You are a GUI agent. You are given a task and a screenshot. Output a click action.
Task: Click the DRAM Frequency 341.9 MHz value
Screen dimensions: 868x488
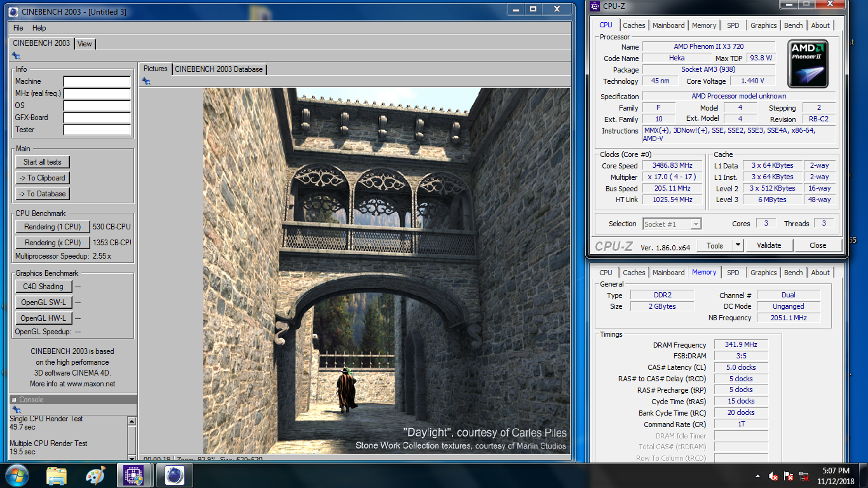[x=742, y=345]
